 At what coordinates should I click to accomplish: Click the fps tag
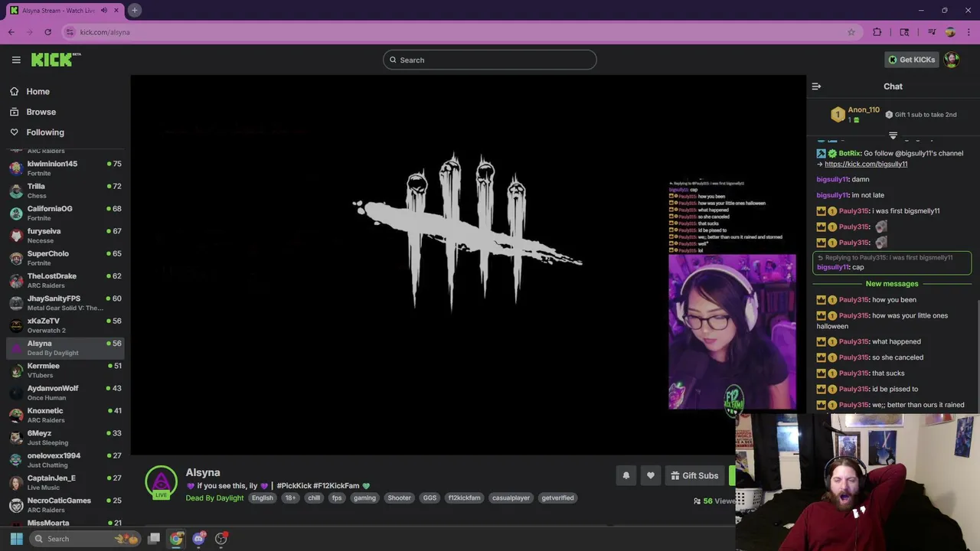[337, 498]
